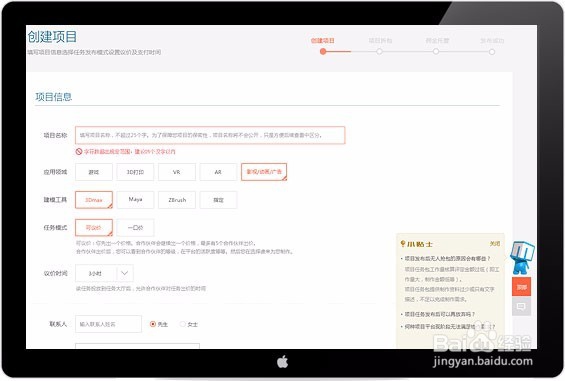
Task: Click the 建模工具 field label
Action: (x=55, y=200)
